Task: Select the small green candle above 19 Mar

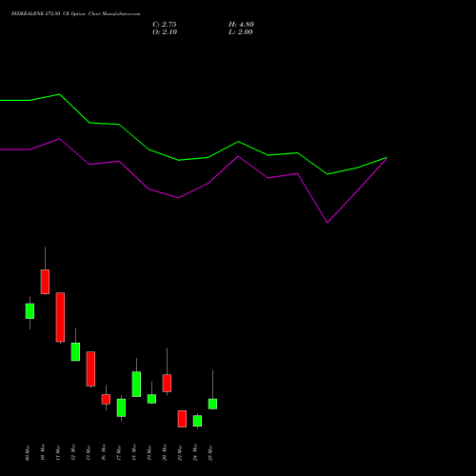Action: click(x=151, y=399)
